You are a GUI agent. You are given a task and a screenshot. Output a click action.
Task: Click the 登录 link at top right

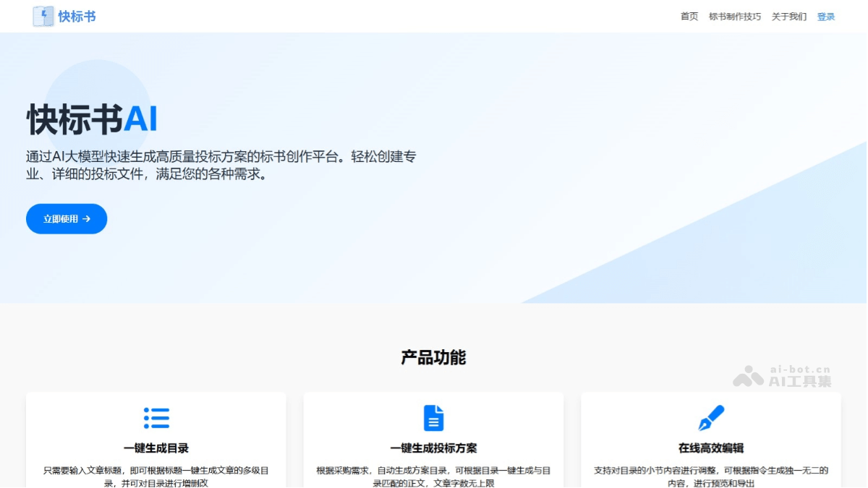tap(825, 16)
